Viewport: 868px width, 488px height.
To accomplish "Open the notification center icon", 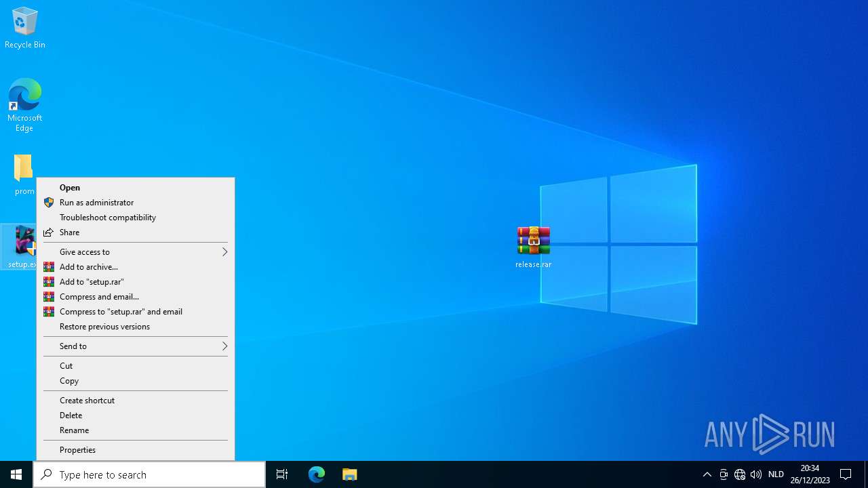I will click(x=846, y=474).
